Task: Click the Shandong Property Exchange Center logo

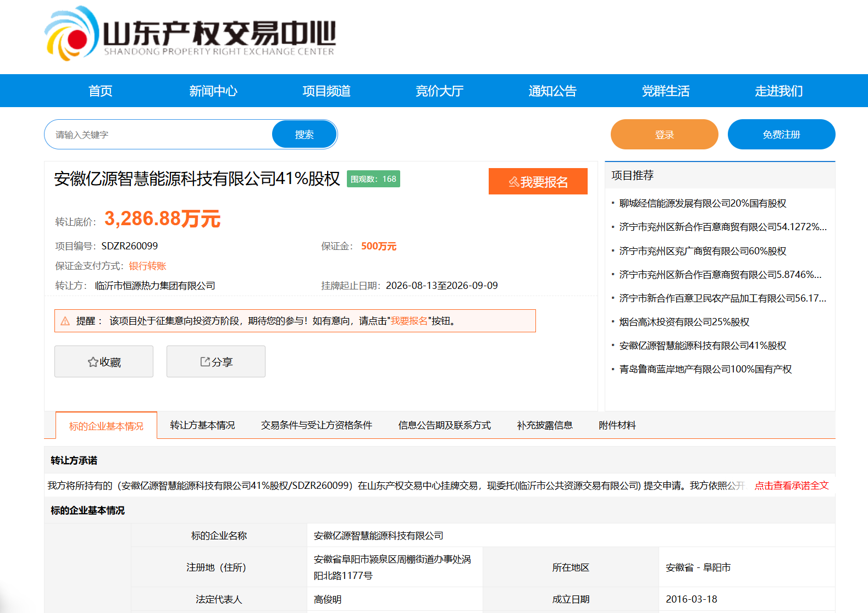Action: (190, 34)
